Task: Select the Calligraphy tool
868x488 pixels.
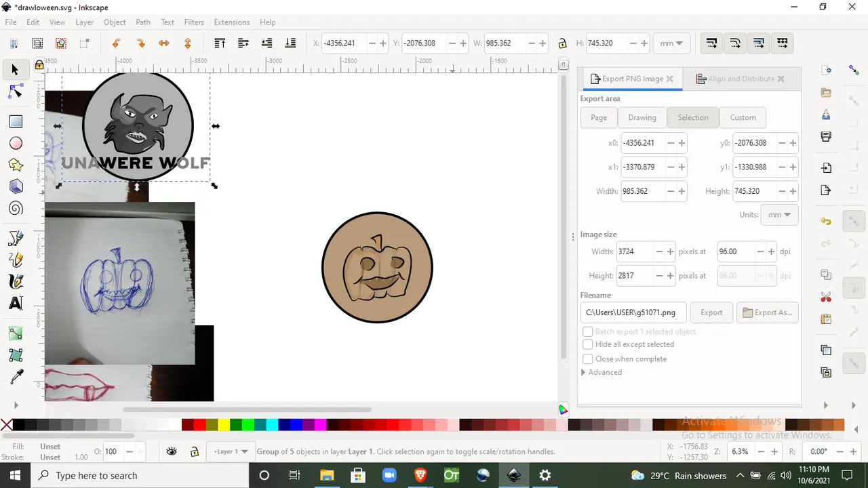Action: click(15, 281)
